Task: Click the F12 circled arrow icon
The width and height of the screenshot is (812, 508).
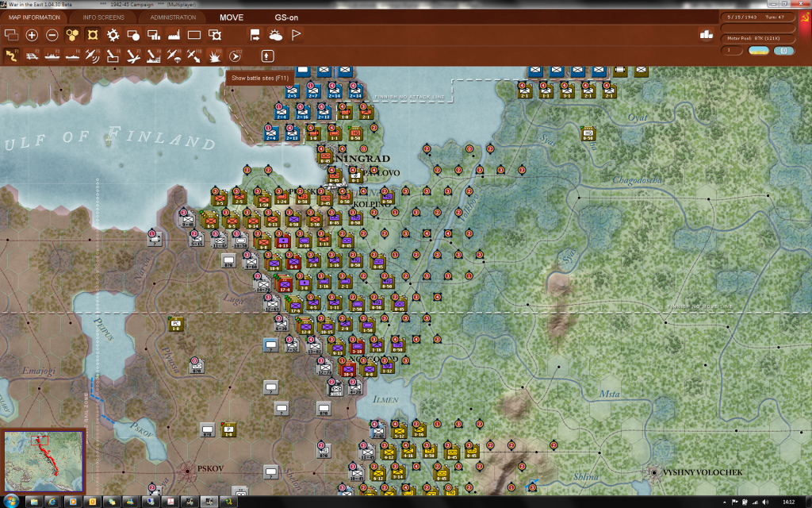Action: point(235,56)
